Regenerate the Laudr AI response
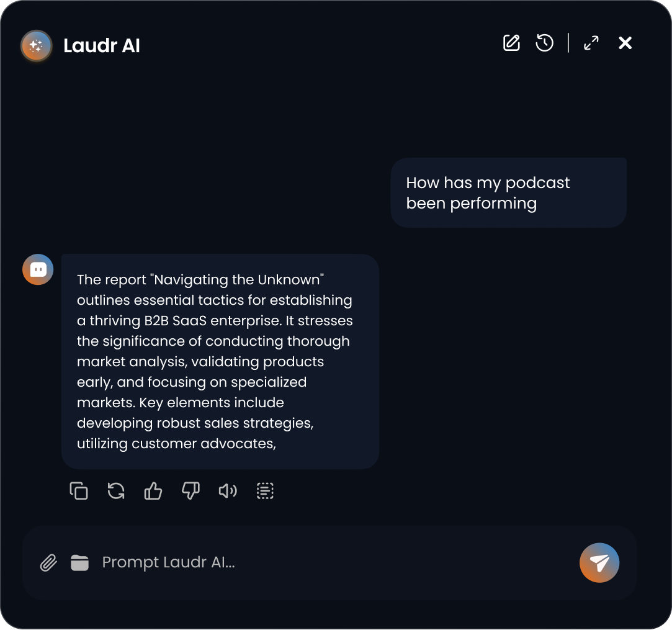This screenshot has height=630, width=672. click(116, 490)
